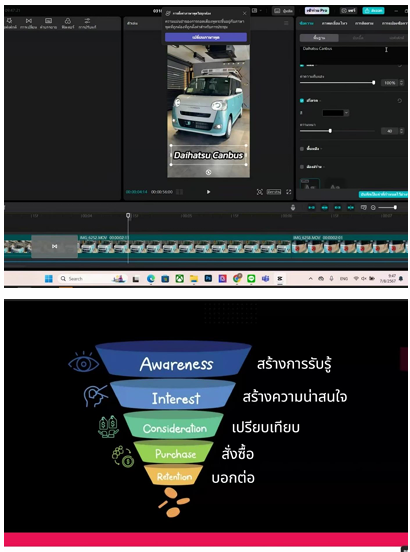Click the purple button in the popup
The height and width of the screenshot is (552, 410).
click(x=206, y=37)
